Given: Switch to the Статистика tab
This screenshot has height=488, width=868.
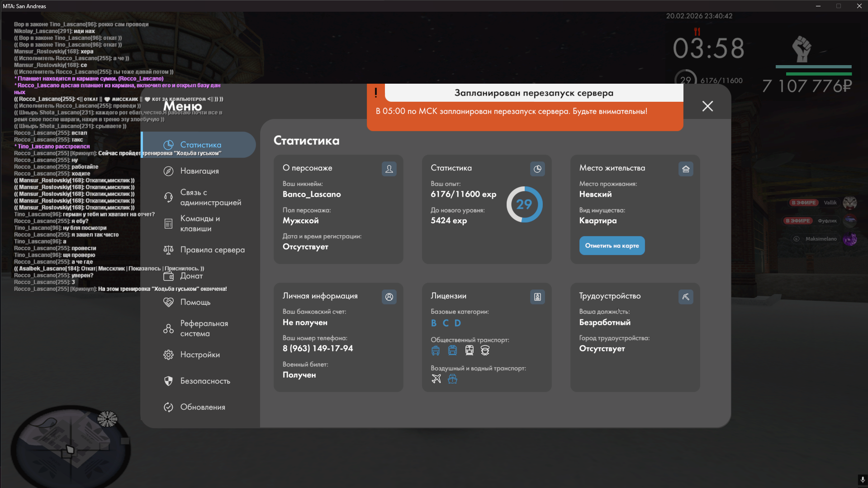Looking at the screenshot, I should [200, 145].
